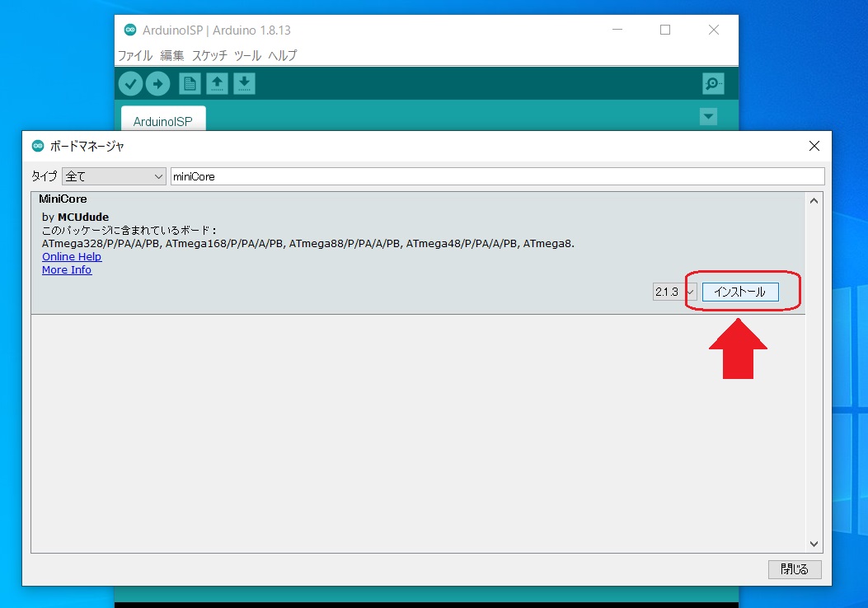Open the スケッチ menu
Viewport: 868px width, 608px height.
(209, 56)
